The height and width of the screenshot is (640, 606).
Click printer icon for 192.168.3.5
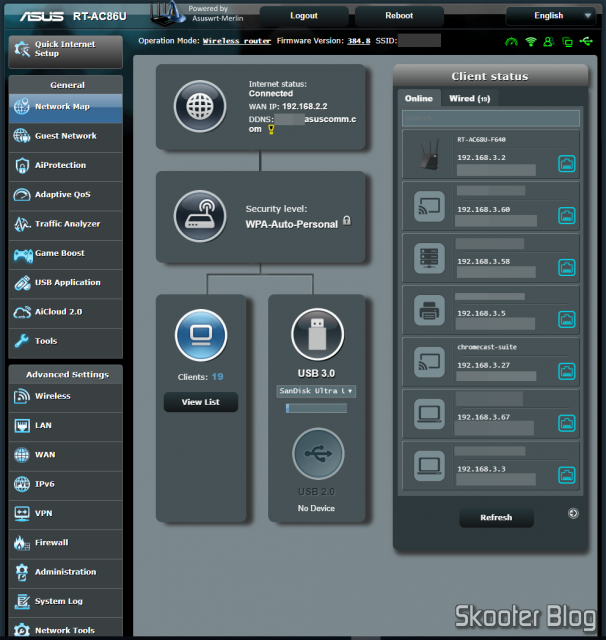[429, 310]
